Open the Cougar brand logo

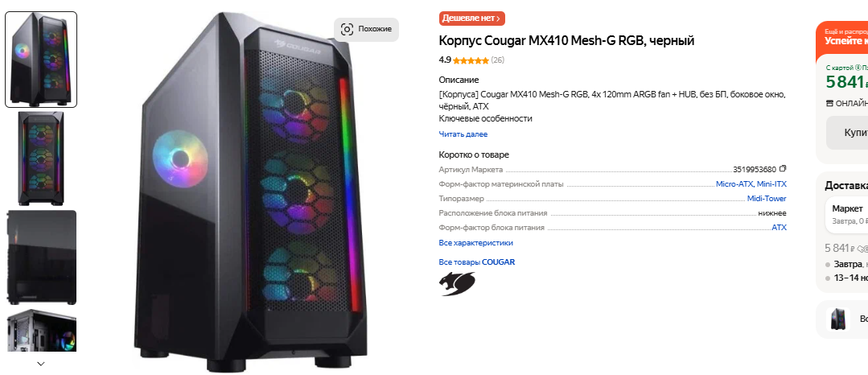[x=457, y=283]
